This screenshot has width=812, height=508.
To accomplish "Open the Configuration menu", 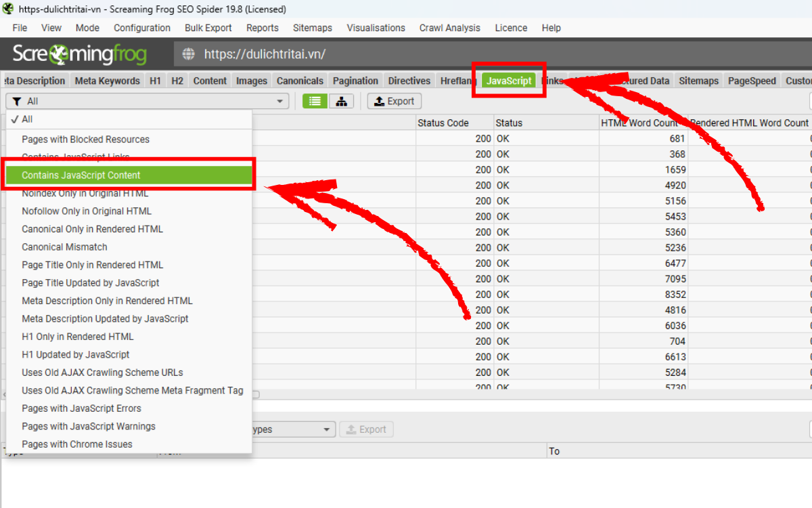I will click(x=142, y=28).
